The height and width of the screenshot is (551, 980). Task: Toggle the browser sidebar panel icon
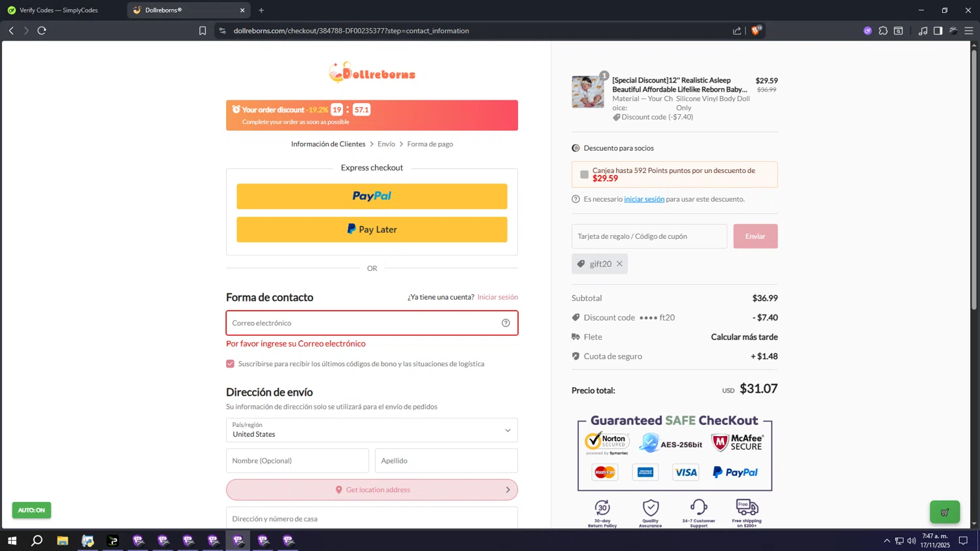(938, 31)
